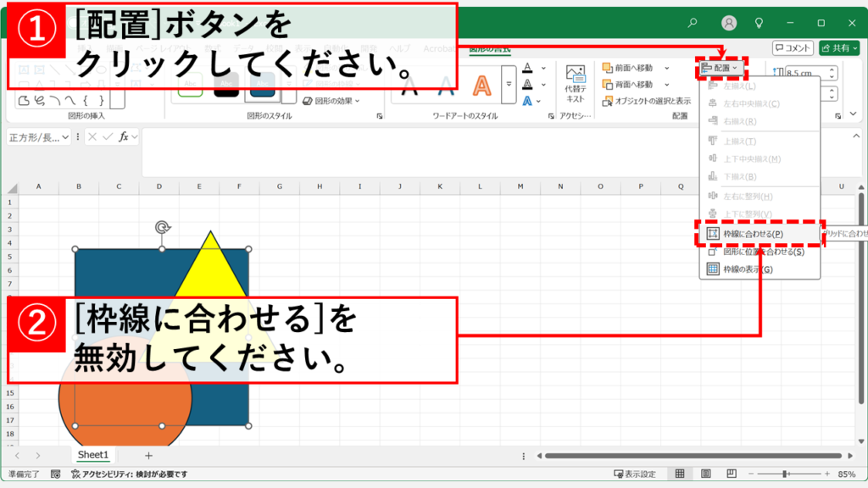Collapse the formula bar caret
The image size is (868, 488).
click(x=856, y=136)
